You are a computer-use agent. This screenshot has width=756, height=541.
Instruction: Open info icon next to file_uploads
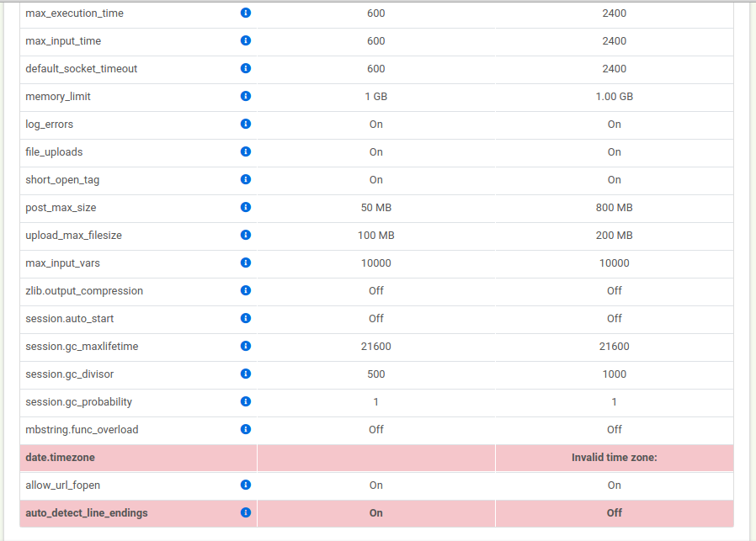[x=246, y=151]
